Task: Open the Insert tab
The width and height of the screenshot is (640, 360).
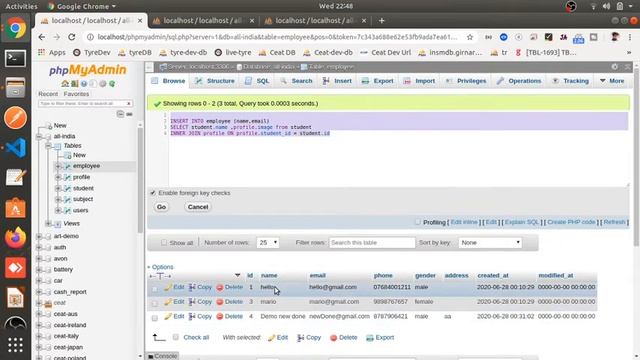Action: [x=337, y=81]
